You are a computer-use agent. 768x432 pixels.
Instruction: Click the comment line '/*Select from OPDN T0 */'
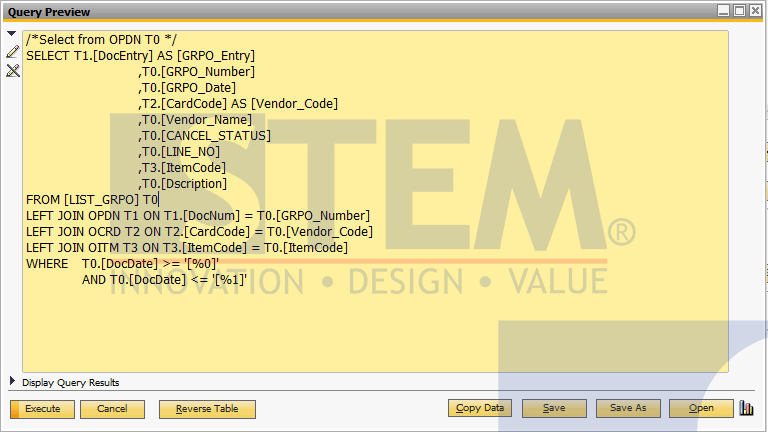pyautogui.click(x=101, y=40)
